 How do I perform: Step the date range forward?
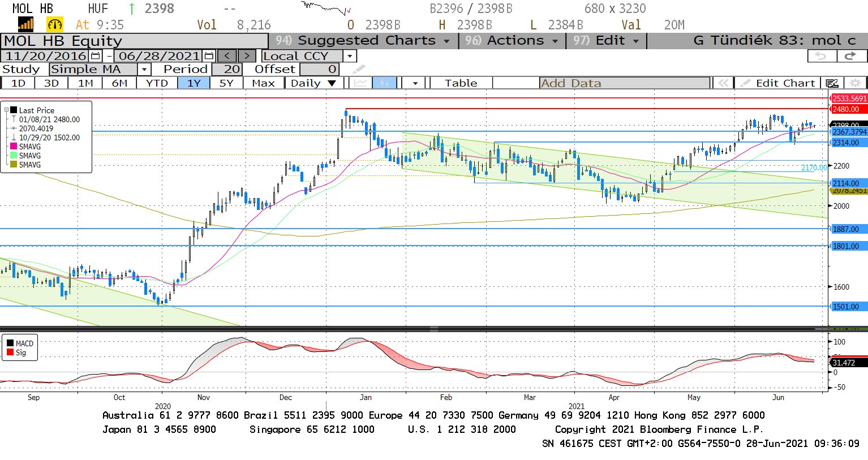point(247,56)
